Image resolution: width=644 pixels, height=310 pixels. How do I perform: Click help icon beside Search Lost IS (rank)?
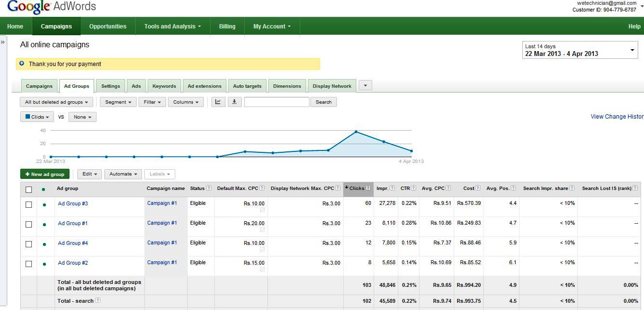coord(635,188)
